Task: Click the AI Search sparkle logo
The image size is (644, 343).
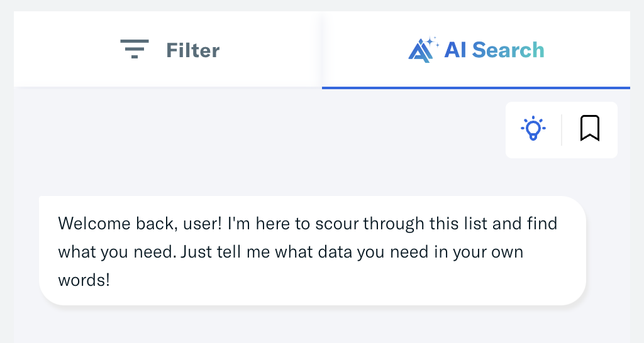Action: coord(424,50)
